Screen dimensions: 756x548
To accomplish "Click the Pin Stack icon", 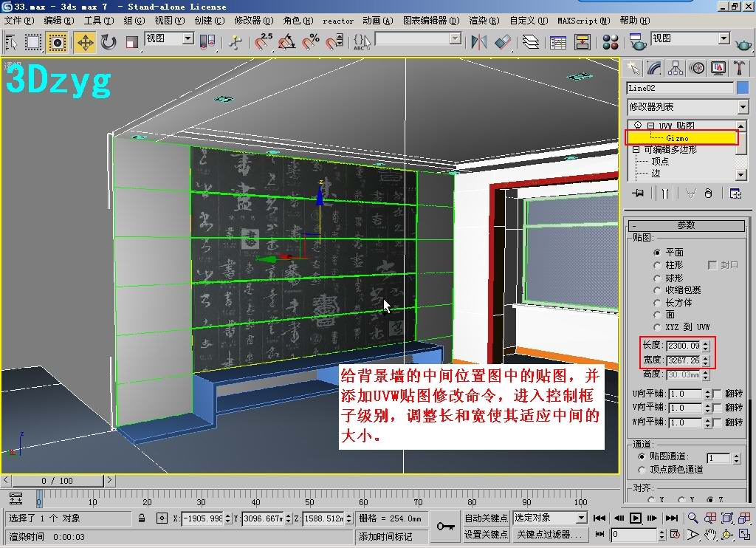I will [638, 193].
